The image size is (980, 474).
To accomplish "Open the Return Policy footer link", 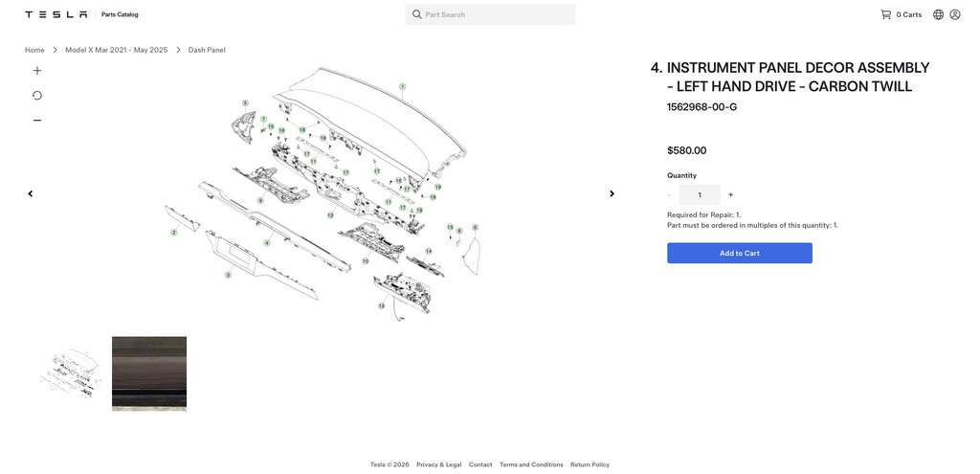I will [590, 464].
